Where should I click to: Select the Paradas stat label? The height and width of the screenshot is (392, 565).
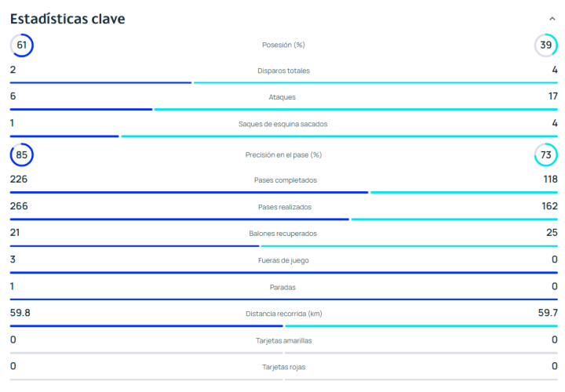(283, 287)
